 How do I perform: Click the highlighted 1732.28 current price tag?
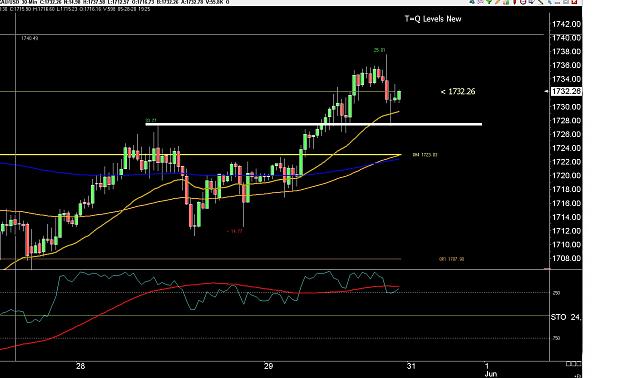pyautogui.click(x=566, y=92)
